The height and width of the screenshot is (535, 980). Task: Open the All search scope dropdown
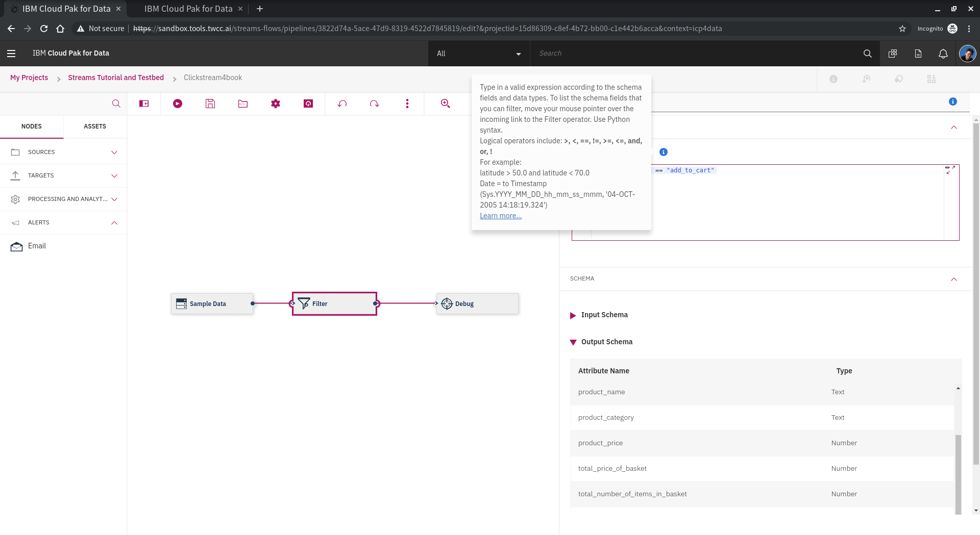pos(478,53)
